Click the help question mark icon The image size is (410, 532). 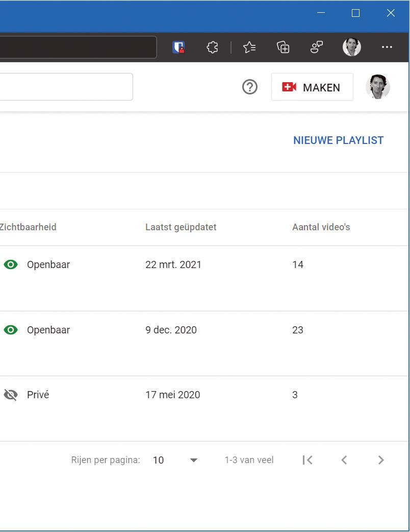250,87
